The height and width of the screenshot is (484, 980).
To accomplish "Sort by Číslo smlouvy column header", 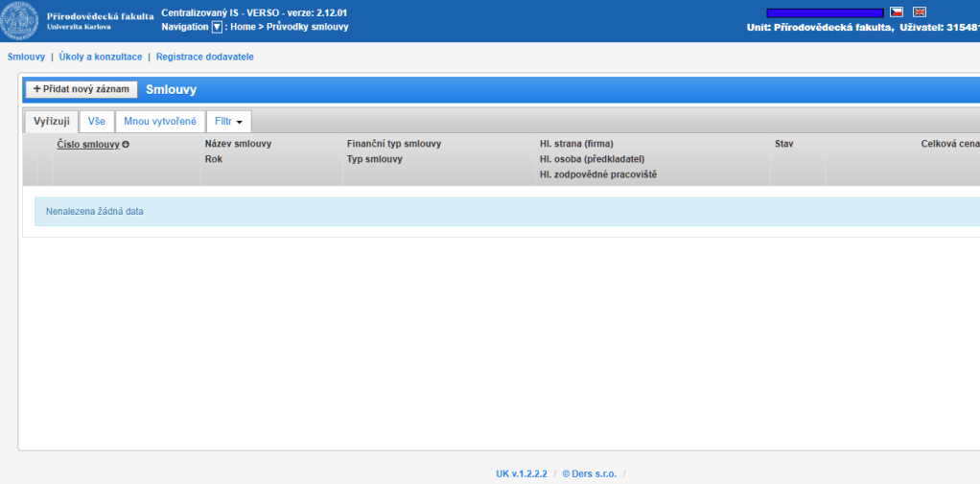I will [88, 145].
